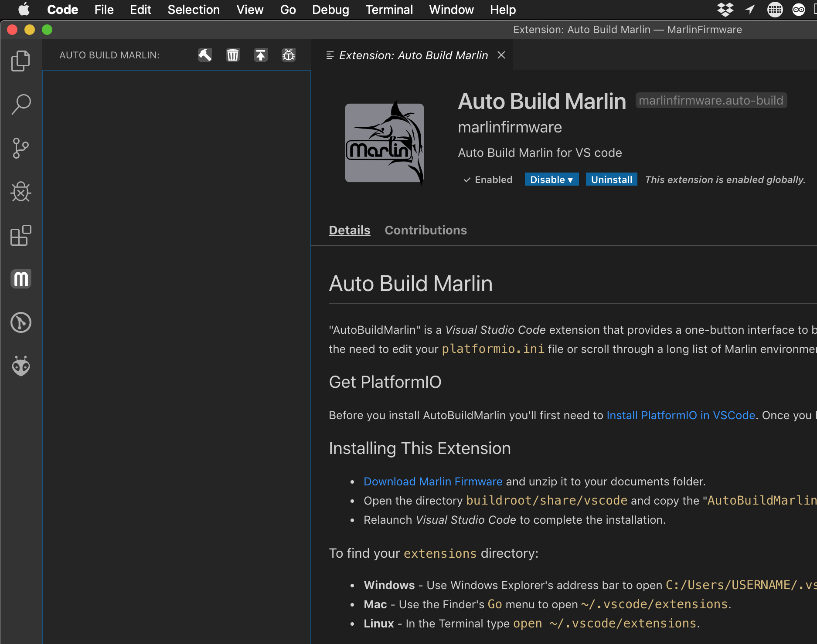Open the Debug menu in menu bar

[x=330, y=10]
